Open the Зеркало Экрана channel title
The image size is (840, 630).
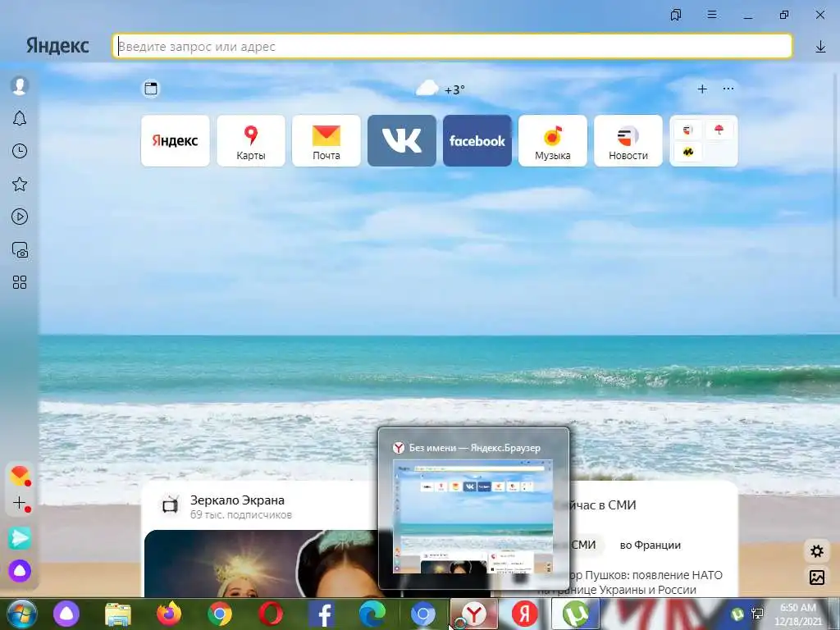click(x=237, y=500)
